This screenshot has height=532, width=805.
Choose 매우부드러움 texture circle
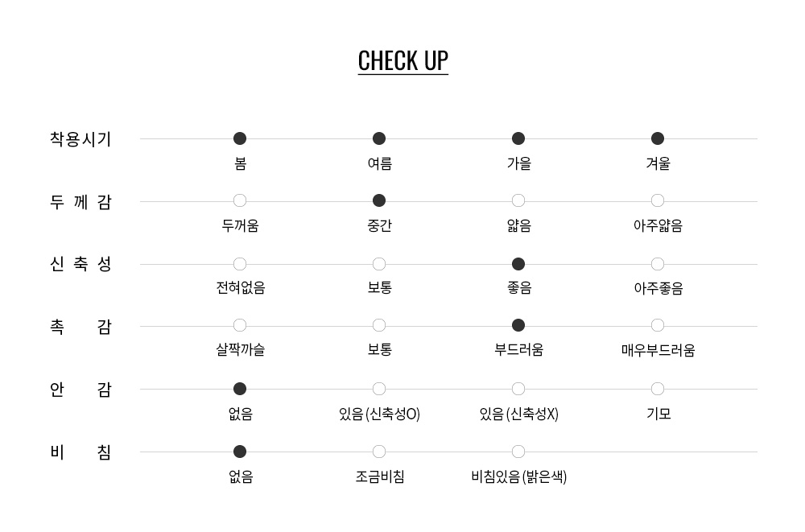coord(658,325)
